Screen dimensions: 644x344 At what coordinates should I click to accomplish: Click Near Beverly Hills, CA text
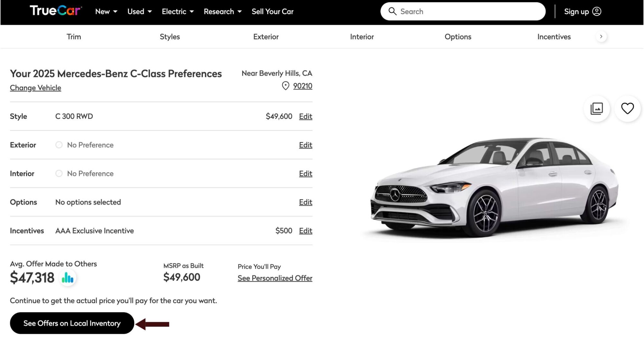277,73
